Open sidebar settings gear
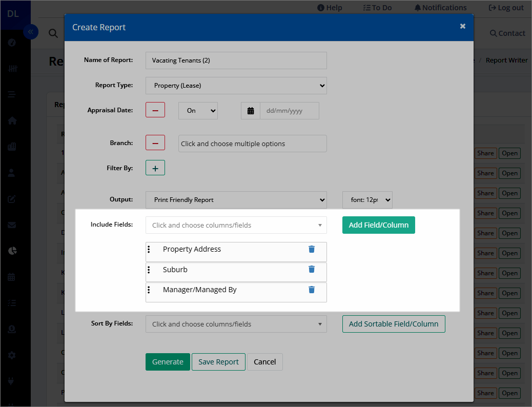The image size is (532, 407). click(x=11, y=355)
